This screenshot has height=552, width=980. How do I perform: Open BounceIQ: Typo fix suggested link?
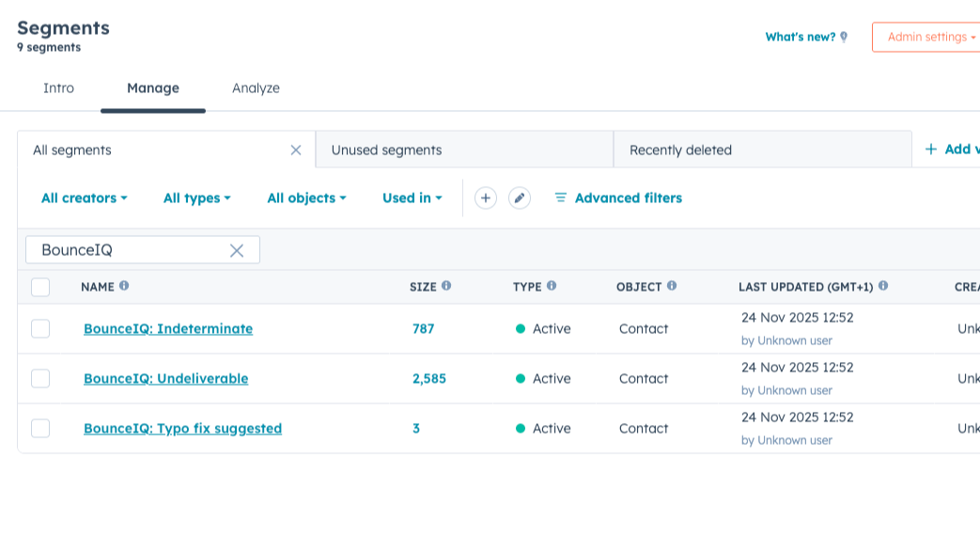pyautogui.click(x=182, y=429)
